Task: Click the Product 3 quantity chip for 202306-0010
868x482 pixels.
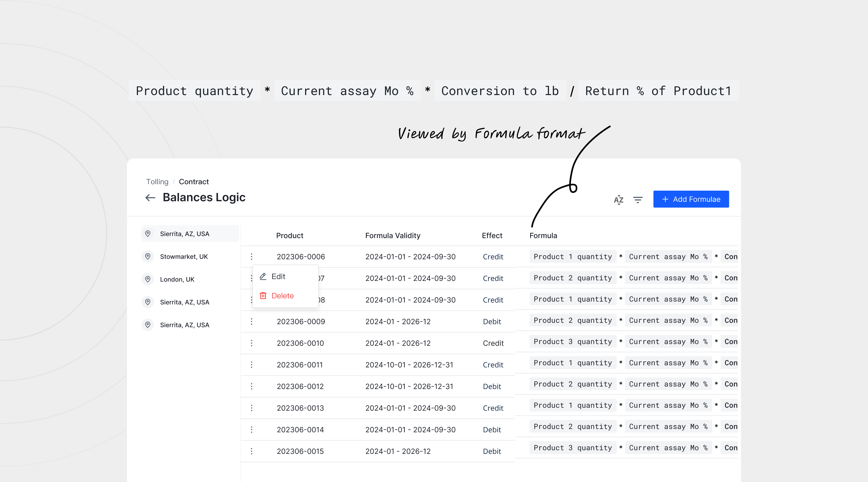Action: tap(573, 341)
